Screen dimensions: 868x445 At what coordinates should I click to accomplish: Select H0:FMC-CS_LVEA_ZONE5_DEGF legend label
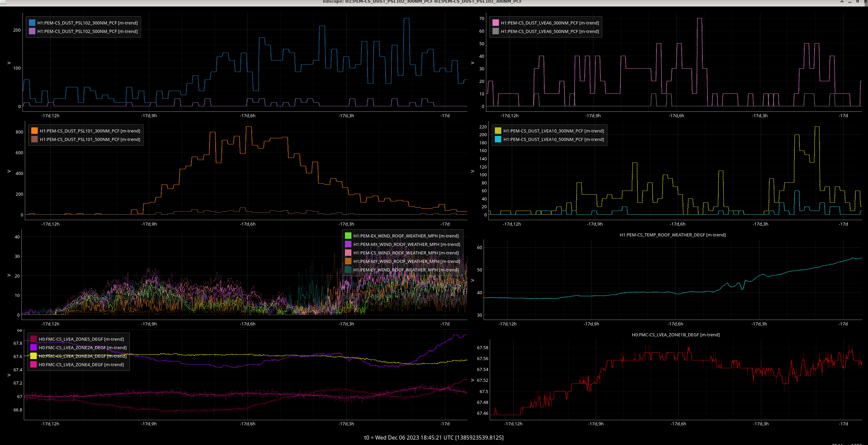pyautogui.click(x=81, y=339)
